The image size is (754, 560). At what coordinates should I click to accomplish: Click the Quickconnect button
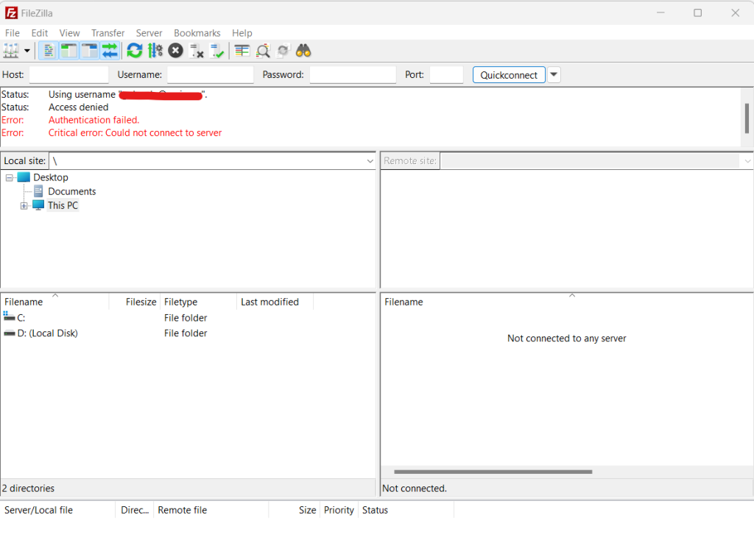pos(508,74)
